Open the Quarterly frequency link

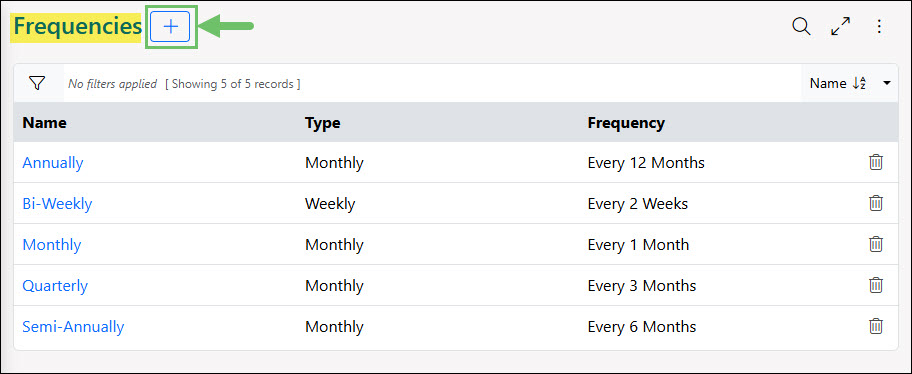(55, 286)
